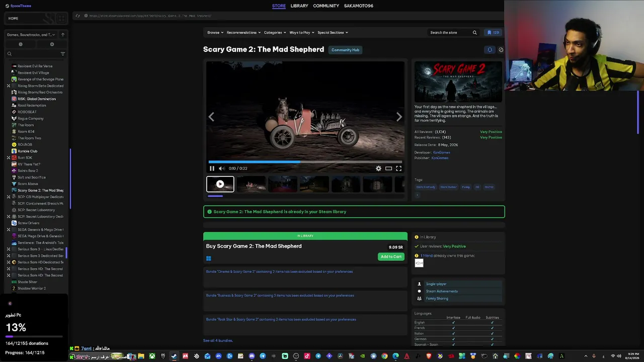The image size is (644, 362).
Task: Pause the game trailer video
Action: (x=212, y=168)
